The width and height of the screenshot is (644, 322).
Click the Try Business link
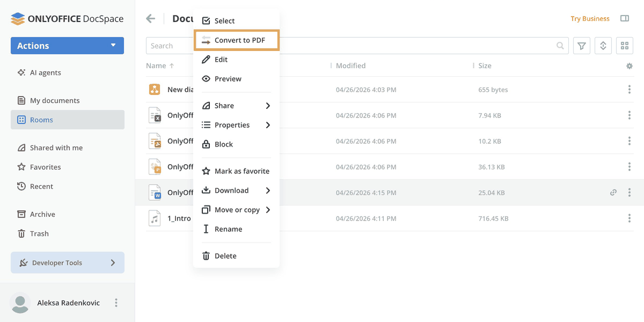[x=590, y=19]
